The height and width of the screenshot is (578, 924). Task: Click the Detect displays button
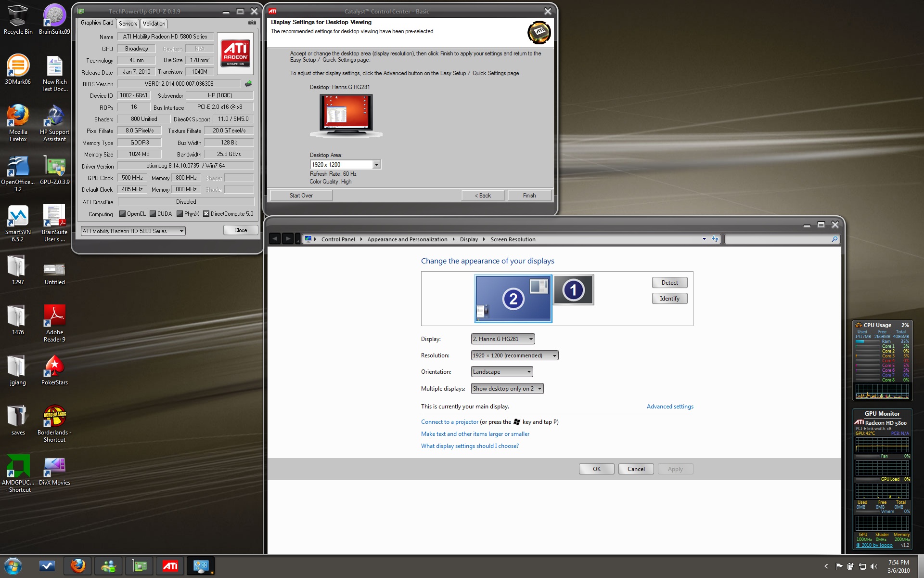(x=669, y=283)
